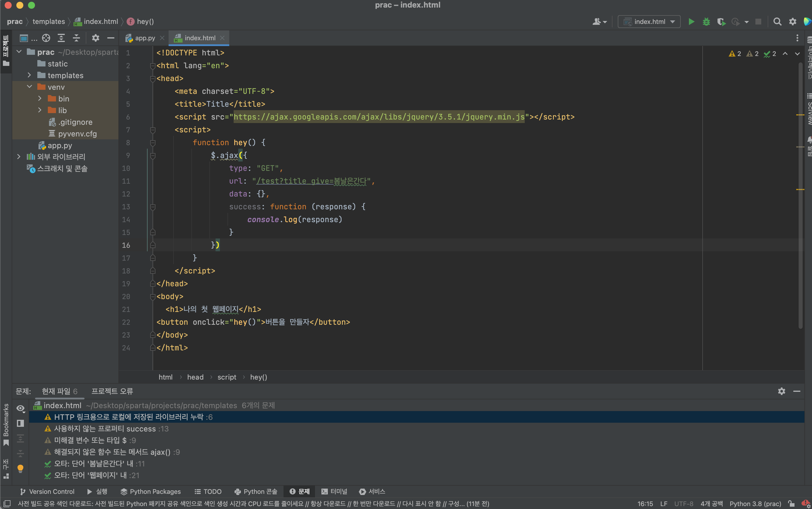Toggle editor preview pane in Problems
Screen dimensions: 812x509
tap(20, 423)
